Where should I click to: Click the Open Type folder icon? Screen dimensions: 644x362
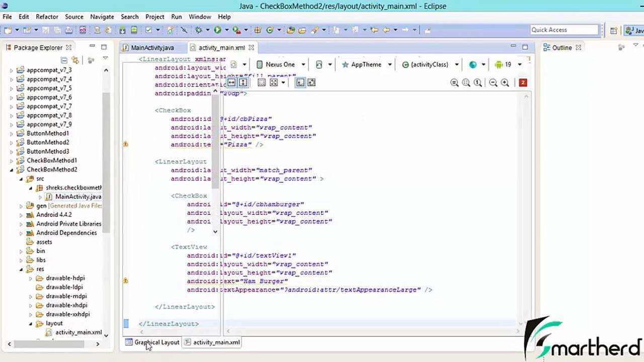tap(291, 30)
